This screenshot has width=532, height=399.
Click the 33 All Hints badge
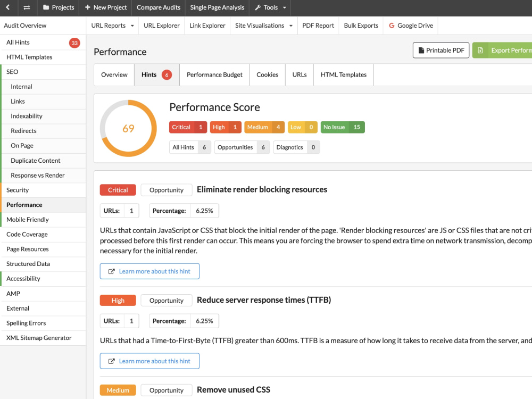[74, 43]
